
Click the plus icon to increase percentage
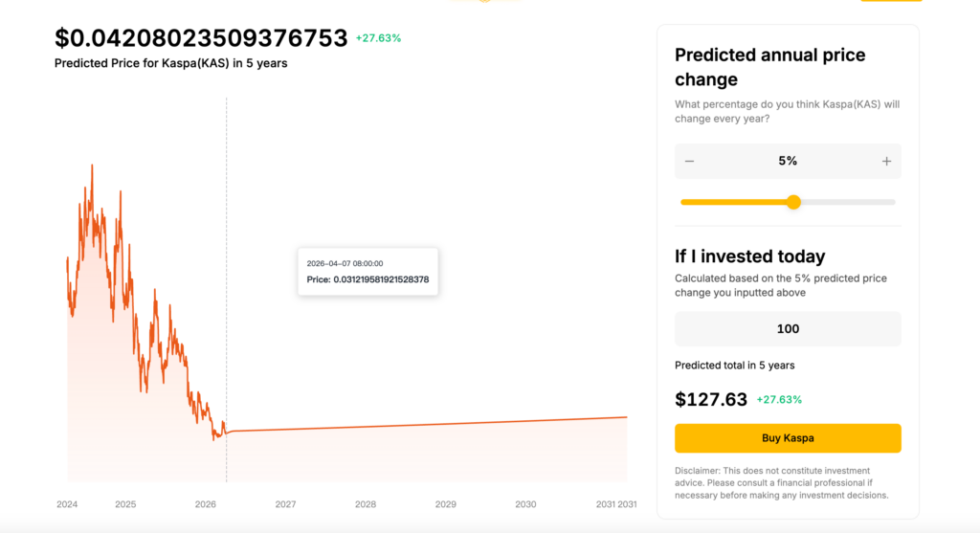886,162
